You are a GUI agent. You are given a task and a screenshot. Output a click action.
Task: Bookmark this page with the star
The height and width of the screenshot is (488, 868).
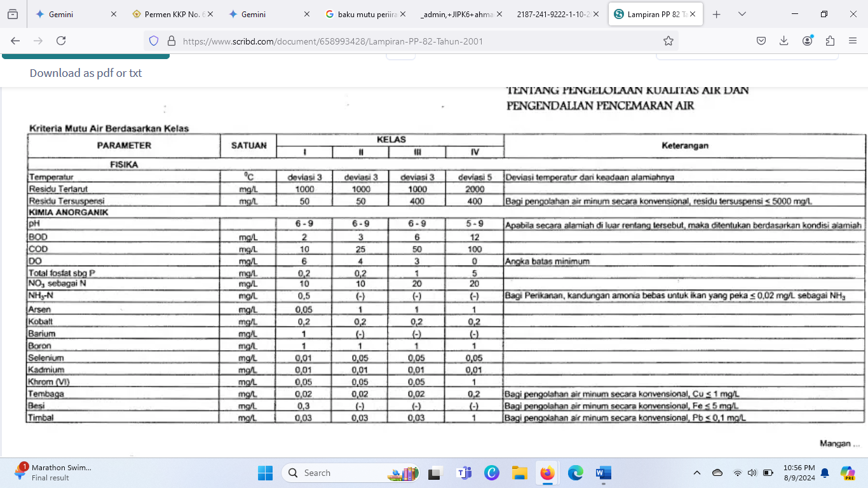click(x=668, y=41)
